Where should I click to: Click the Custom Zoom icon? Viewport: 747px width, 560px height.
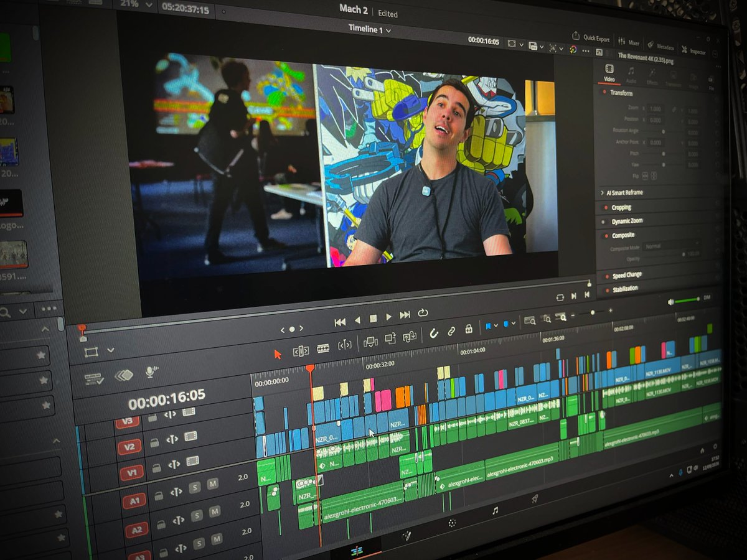[x=561, y=317]
